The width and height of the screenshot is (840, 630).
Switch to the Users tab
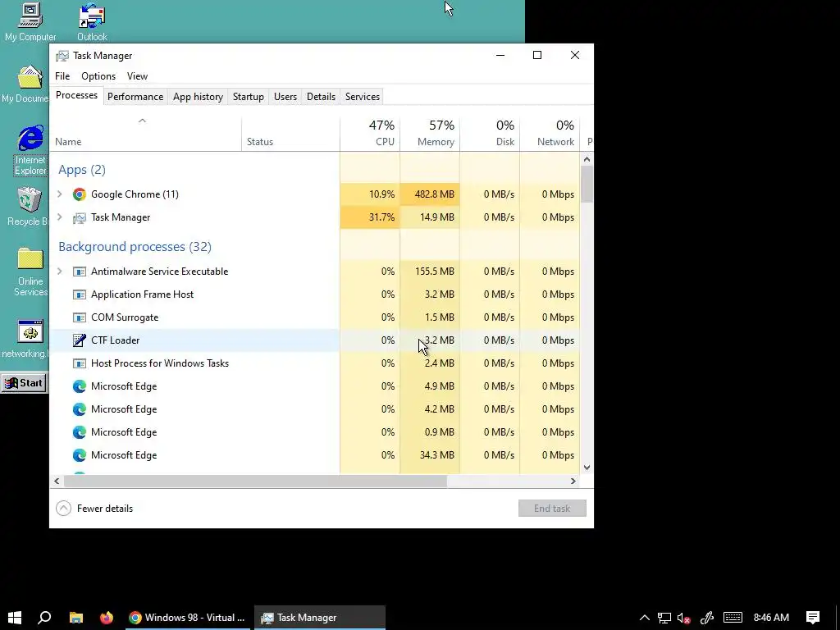click(285, 97)
